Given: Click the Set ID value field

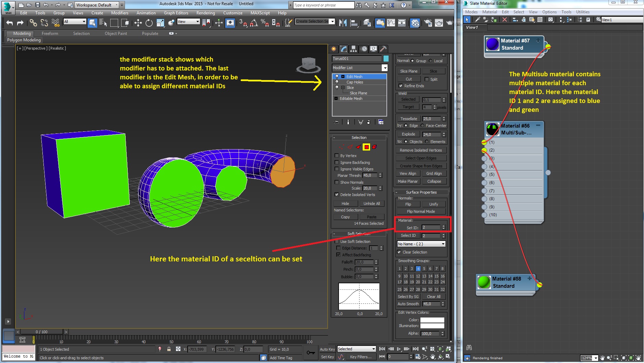Looking at the screenshot, I should (x=431, y=227).
